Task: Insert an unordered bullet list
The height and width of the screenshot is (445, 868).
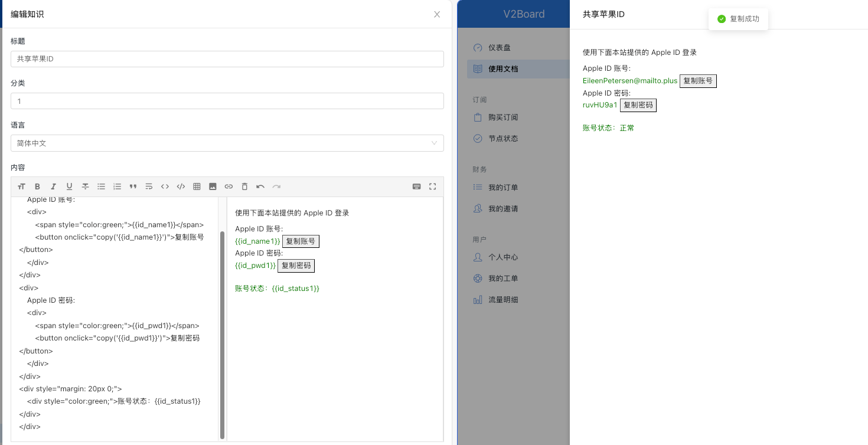Action: (101, 186)
